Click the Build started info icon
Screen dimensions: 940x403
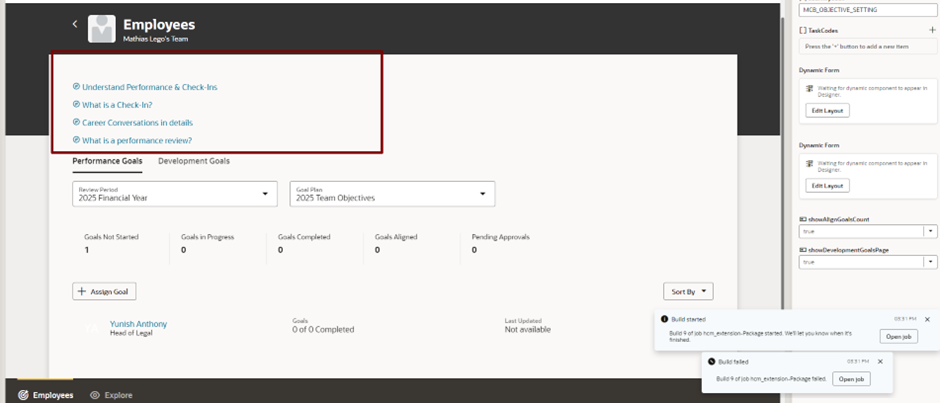[664, 319]
